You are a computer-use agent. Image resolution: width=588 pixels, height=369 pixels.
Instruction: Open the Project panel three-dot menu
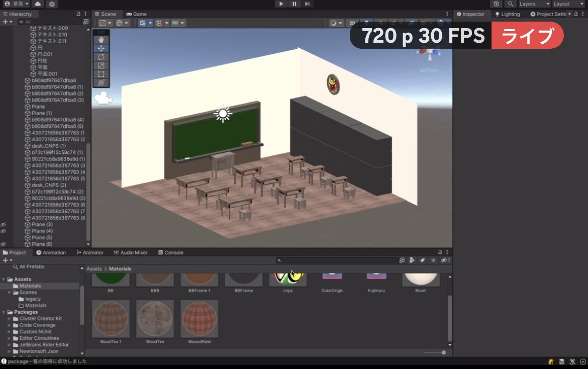[x=447, y=252]
